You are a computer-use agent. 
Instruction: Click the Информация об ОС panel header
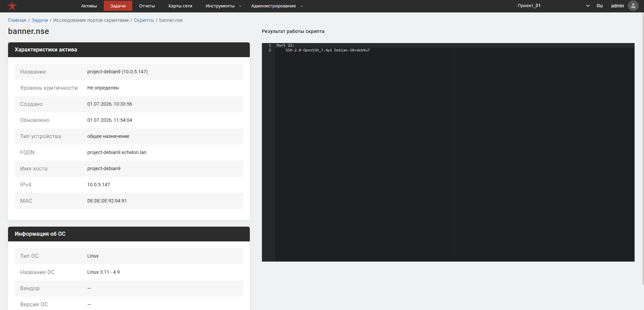tap(129, 234)
